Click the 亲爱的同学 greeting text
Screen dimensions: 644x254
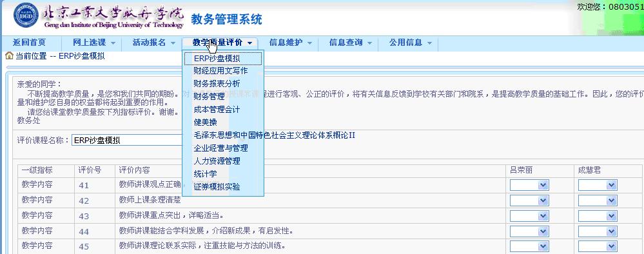(39, 84)
